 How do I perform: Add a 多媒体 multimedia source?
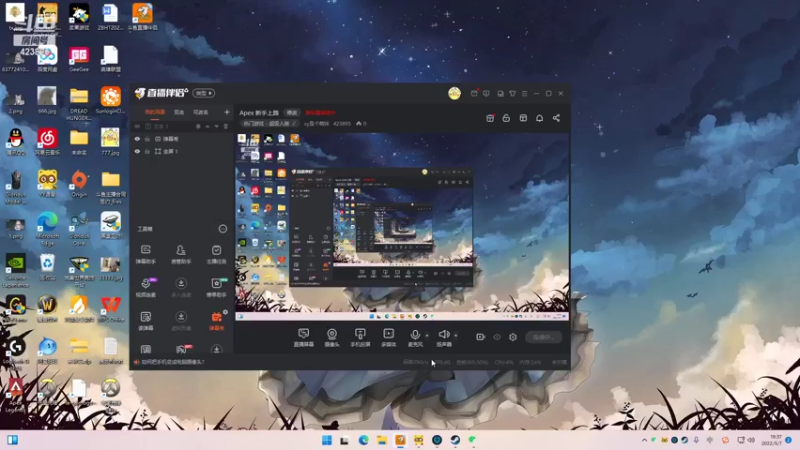pyautogui.click(x=389, y=338)
